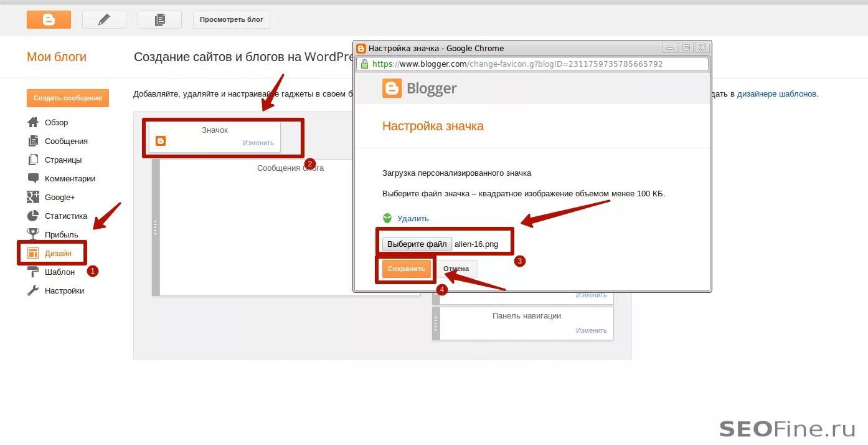
Task: Open the дизайнере шаблонов link
Action: coord(777,94)
